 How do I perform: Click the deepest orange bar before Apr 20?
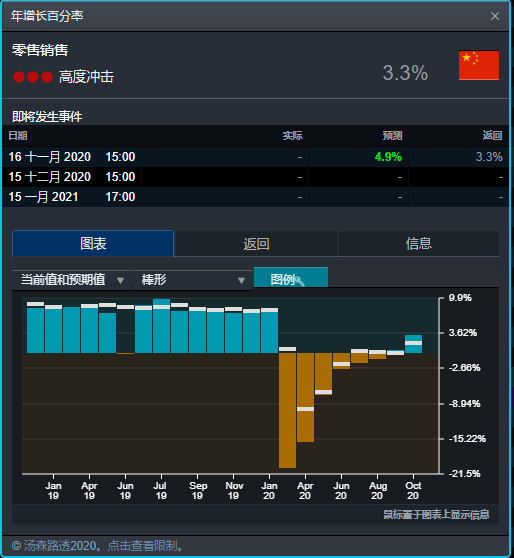click(287, 410)
